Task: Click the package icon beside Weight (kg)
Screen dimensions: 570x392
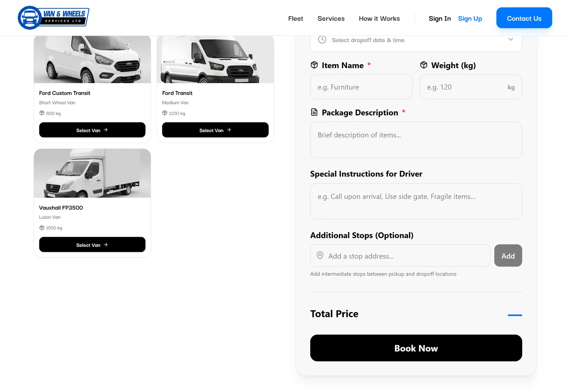Action: (424, 65)
